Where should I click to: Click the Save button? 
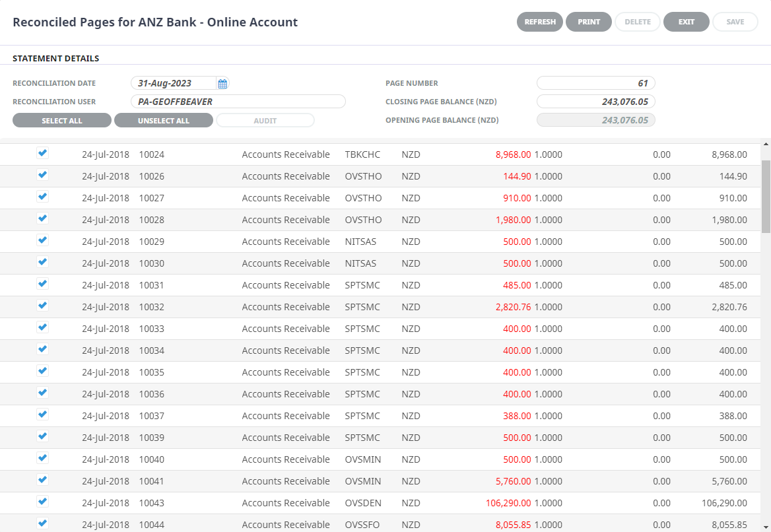point(735,22)
